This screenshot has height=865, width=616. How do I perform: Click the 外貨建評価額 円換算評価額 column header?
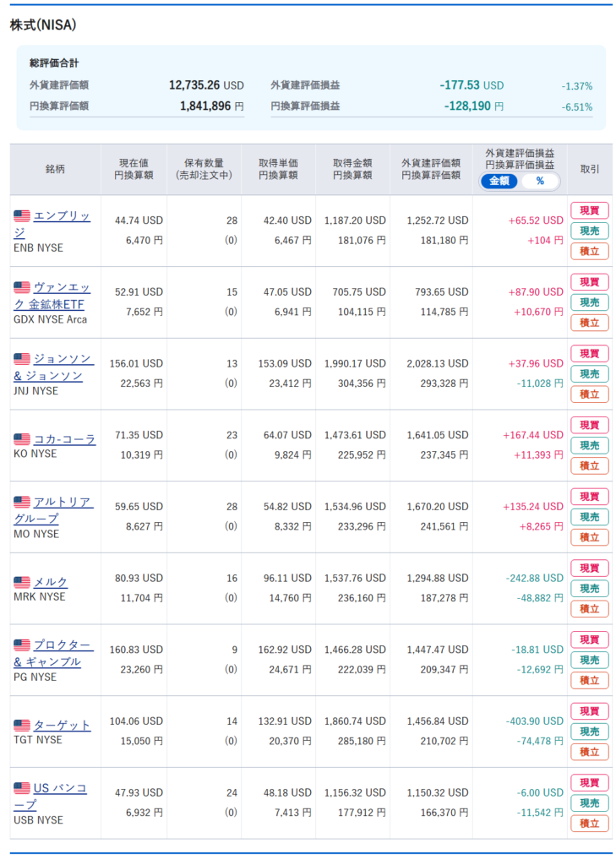pos(431,169)
